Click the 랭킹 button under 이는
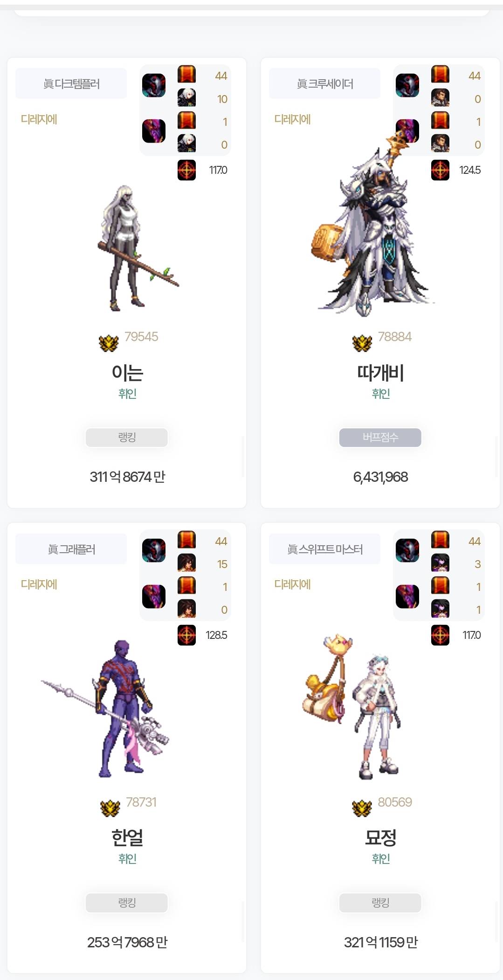This screenshot has width=503, height=980. [x=127, y=437]
